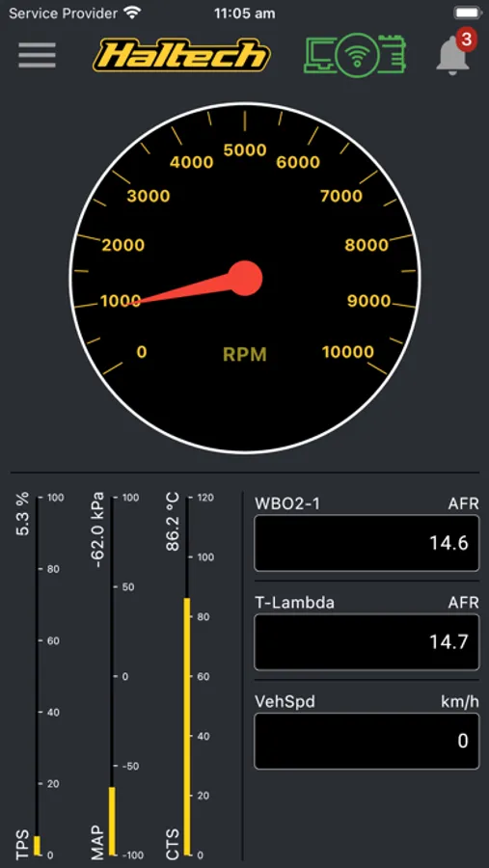Tap the 11:05 am clock
489x868 pixels.
[244, 14]
